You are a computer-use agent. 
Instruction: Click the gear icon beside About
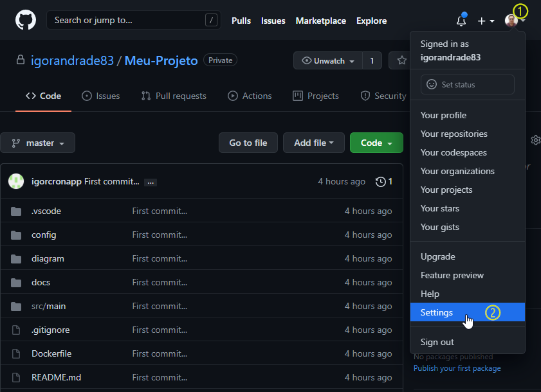[x=536, y=140]
